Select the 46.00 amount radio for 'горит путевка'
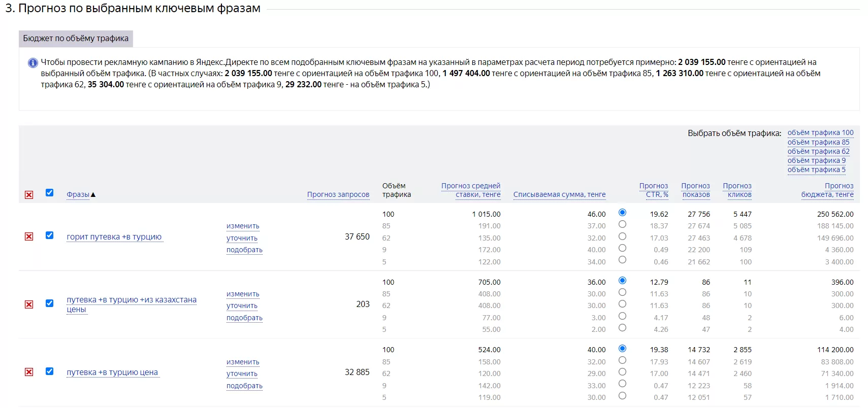868x408 pixels. [622, 212]
